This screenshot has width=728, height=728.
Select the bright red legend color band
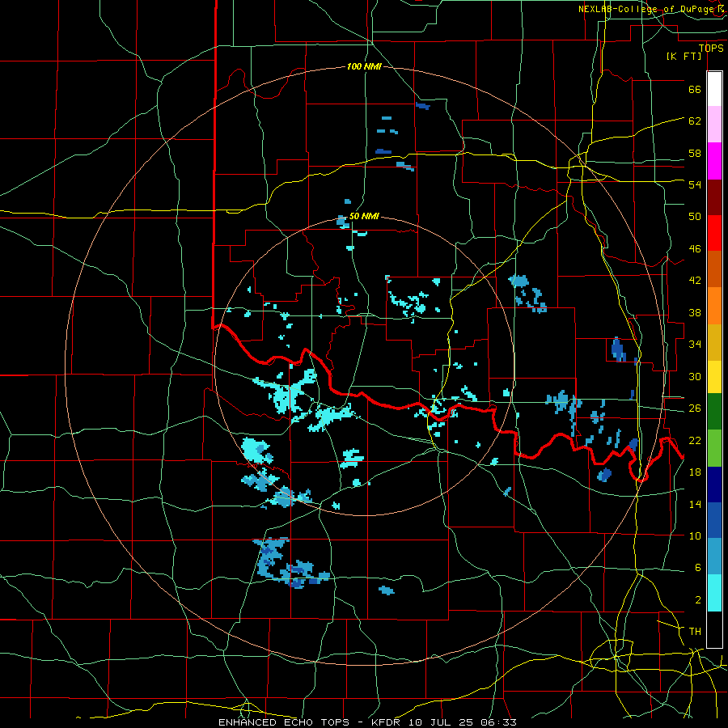(714, 233)
